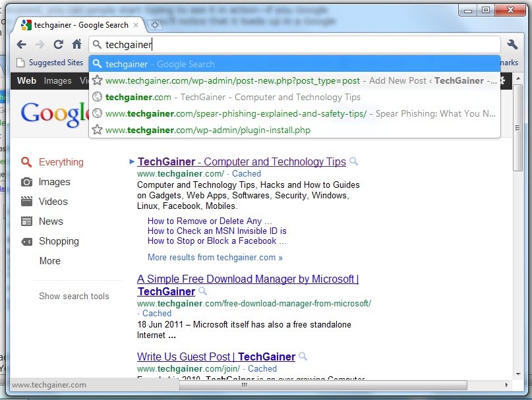Viewport: 532px width, 400px height.
Task: Select the Images camera icon in sidebar
Action: coord(26,182)
